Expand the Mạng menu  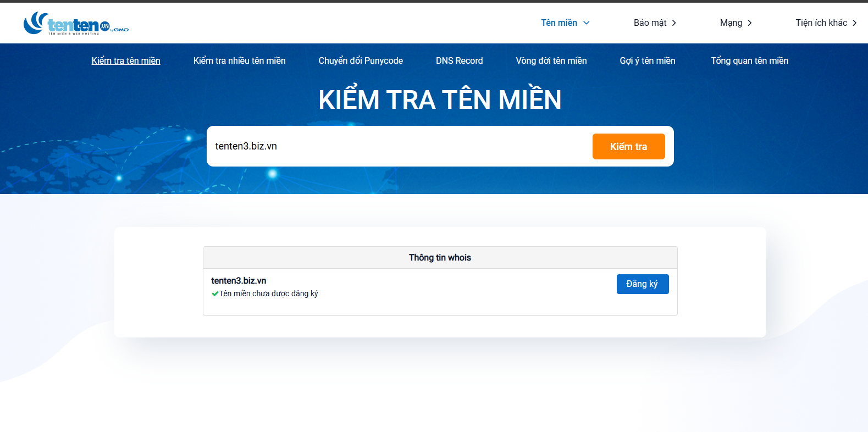tap(736, 23)
